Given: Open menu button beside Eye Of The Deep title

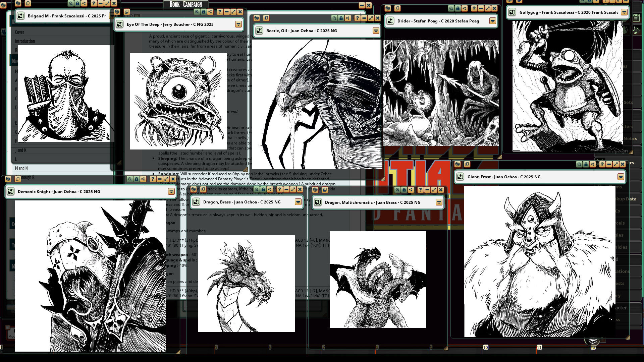Looking at the screenshot, I should point(238,24).
